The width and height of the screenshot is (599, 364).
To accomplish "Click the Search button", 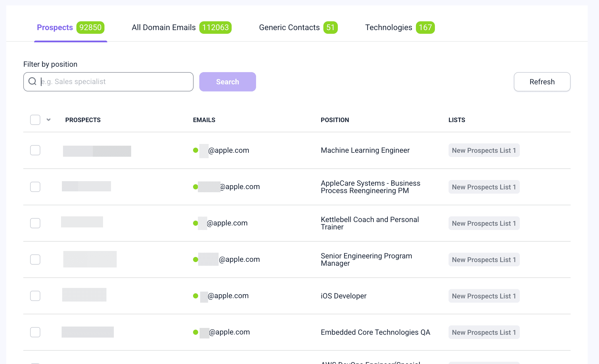I will point(228,82).
